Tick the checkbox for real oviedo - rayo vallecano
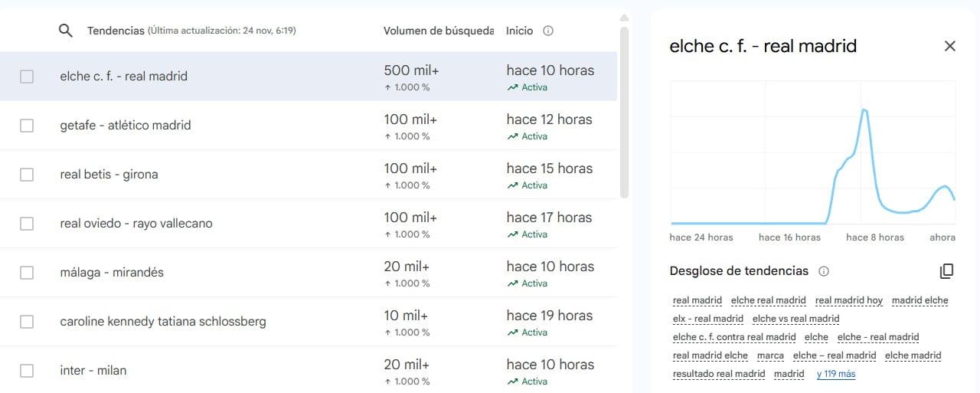The width and height of the screenshot is (980, 393). [27, 224]
